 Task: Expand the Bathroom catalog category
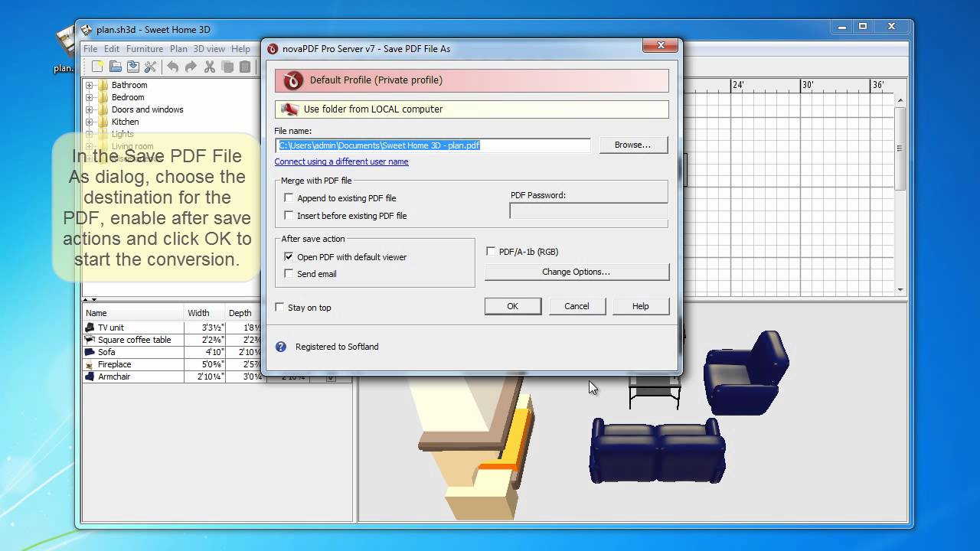(x=89, y=85)
